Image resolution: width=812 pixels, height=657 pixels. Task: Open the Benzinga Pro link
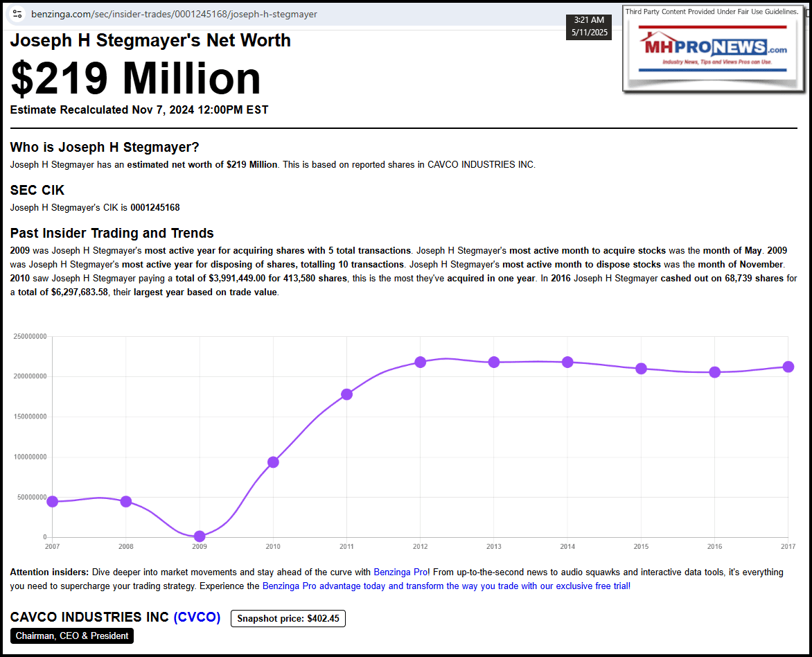coord(400,572)
